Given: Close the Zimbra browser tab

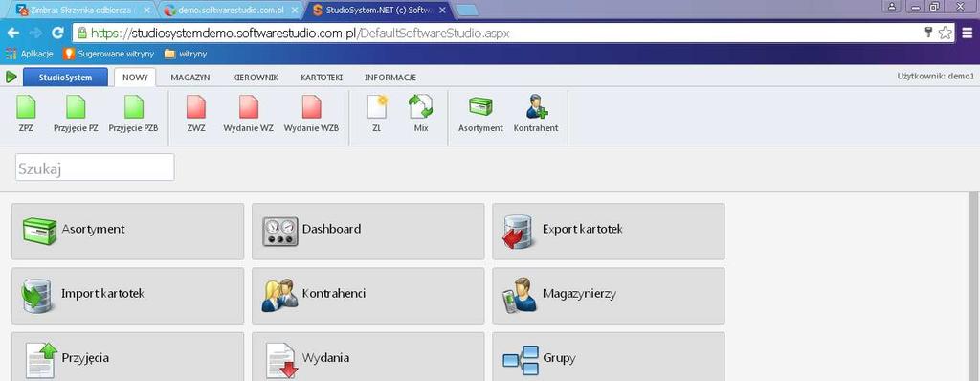Looking at the screenshot, I should tap(146, 11).
